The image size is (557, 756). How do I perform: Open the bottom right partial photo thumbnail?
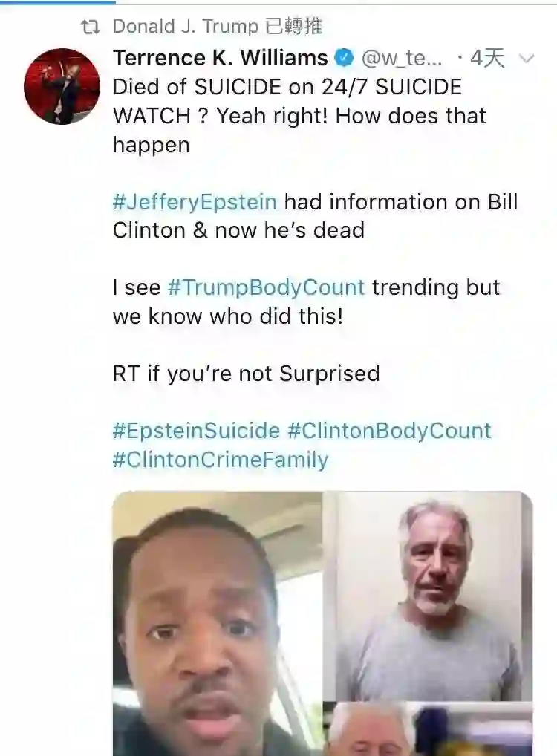tap(429, 729)
